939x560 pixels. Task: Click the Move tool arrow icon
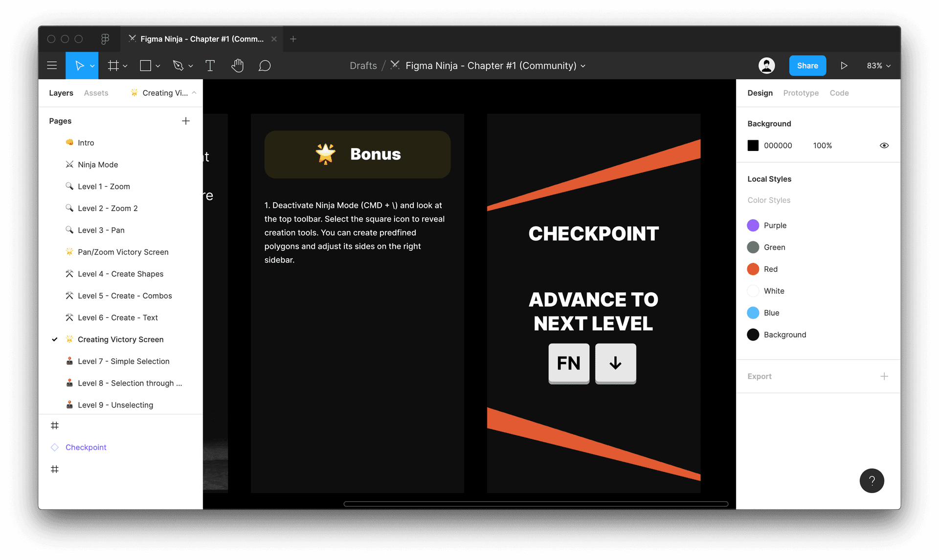pyautogui.click(x=79, y=65)
